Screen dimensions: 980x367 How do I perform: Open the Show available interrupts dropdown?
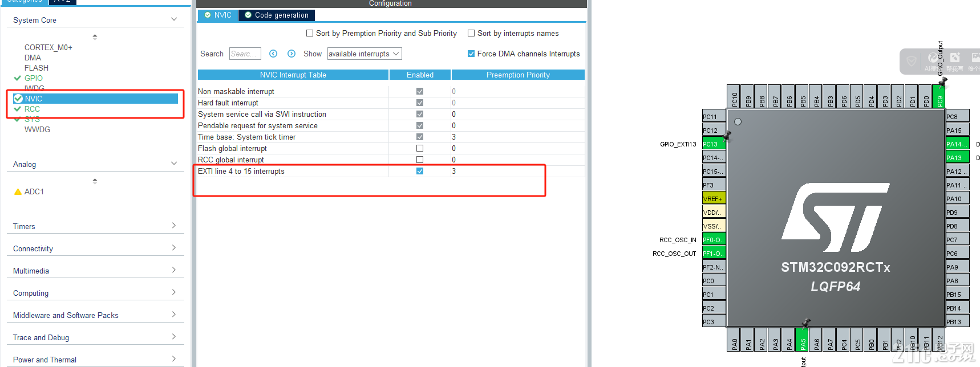[x=365, y=54]
